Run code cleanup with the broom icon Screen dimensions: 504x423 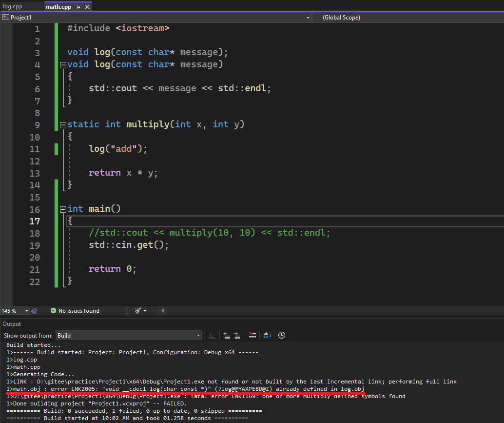[x=138, y=310]
